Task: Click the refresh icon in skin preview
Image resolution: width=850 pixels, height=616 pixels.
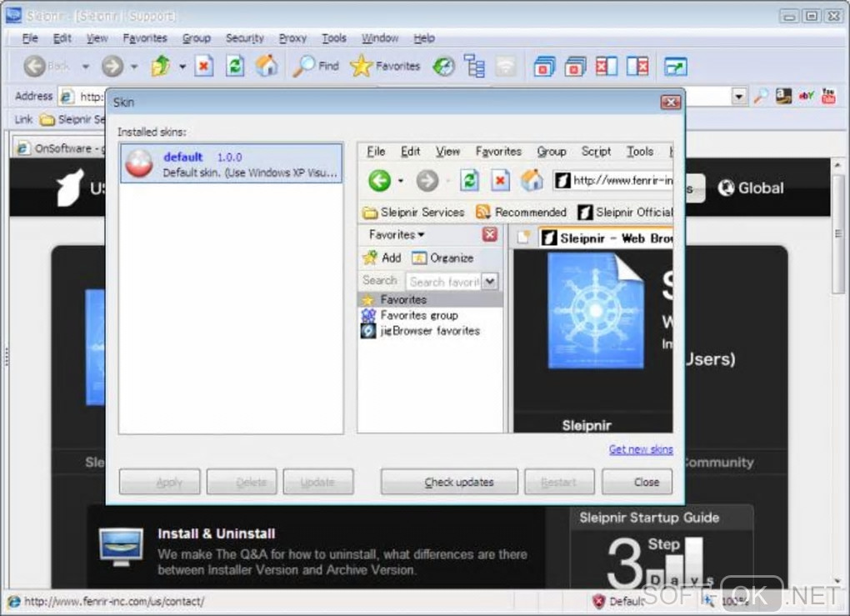Action: point(469,180)
